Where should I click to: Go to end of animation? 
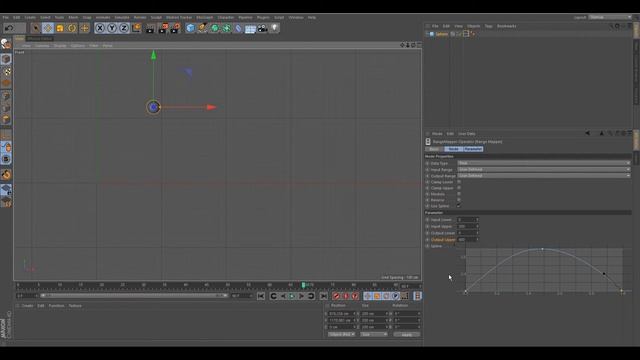tap(324, 296)
